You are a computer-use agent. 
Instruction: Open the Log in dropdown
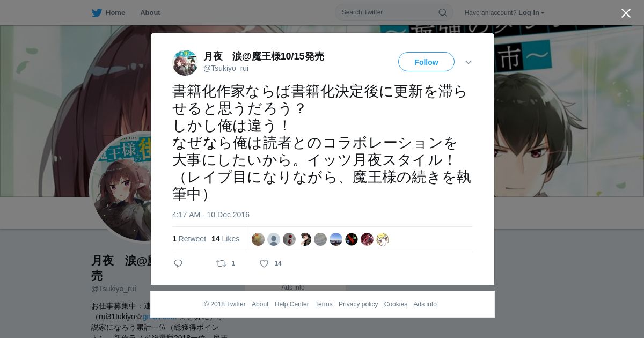coord(531,12)
